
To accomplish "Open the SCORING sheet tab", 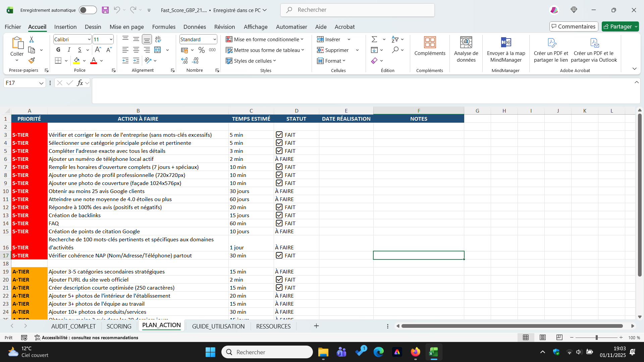I will pyautogui.click(x=119, y=326).
